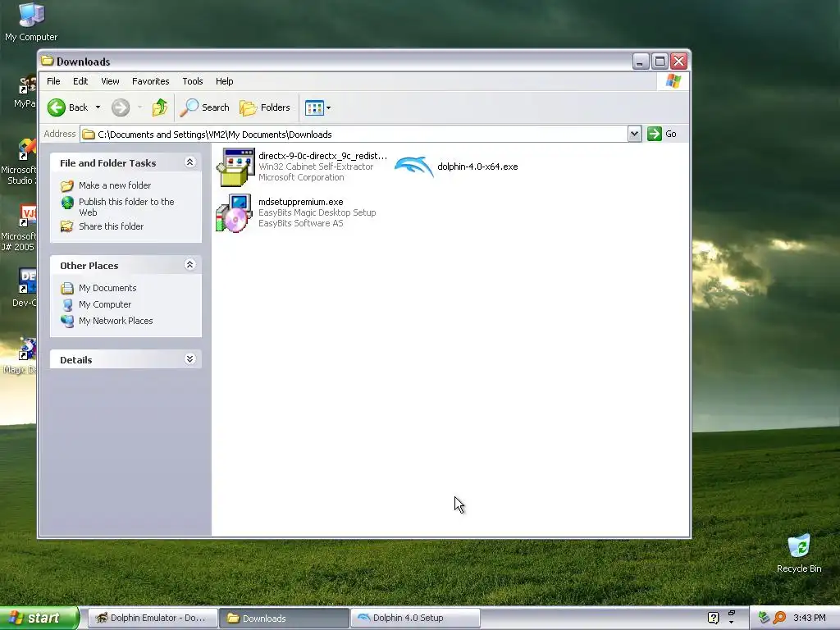Click Publish this folder to the Web
840x630 pixels.
pos(126,207)
